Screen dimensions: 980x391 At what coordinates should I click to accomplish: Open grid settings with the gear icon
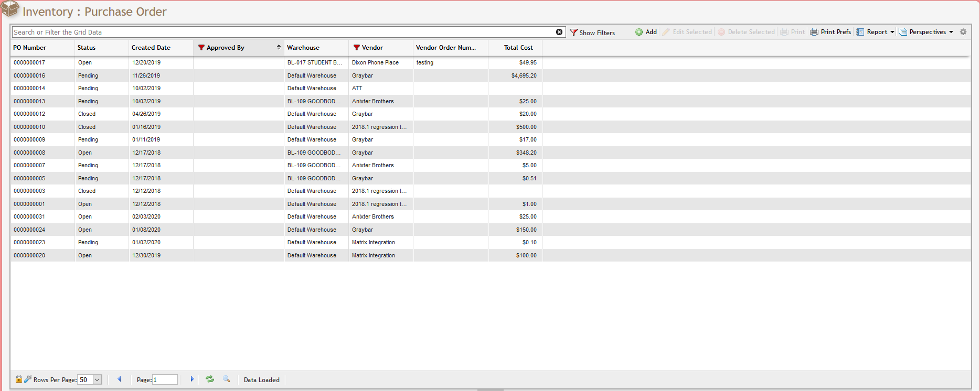click(963, 32)
